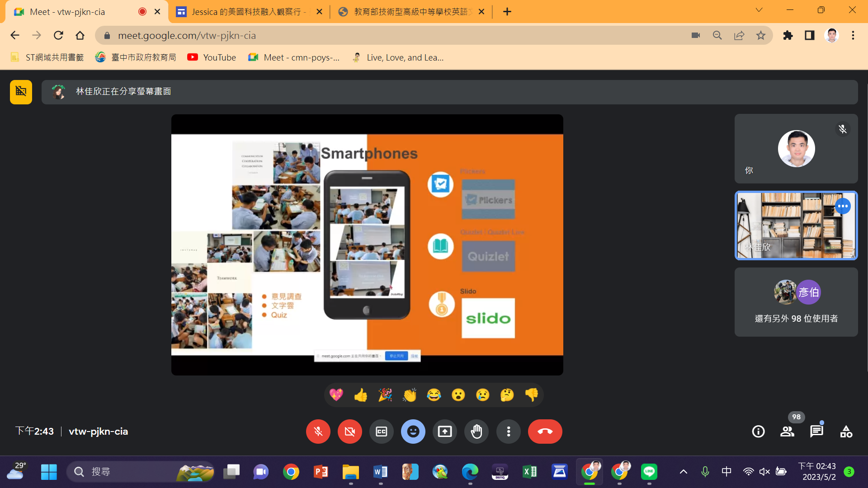This screenshot has width=868, height=488.
Task: Show hidden system tray icons chevron
Action: 684,472
